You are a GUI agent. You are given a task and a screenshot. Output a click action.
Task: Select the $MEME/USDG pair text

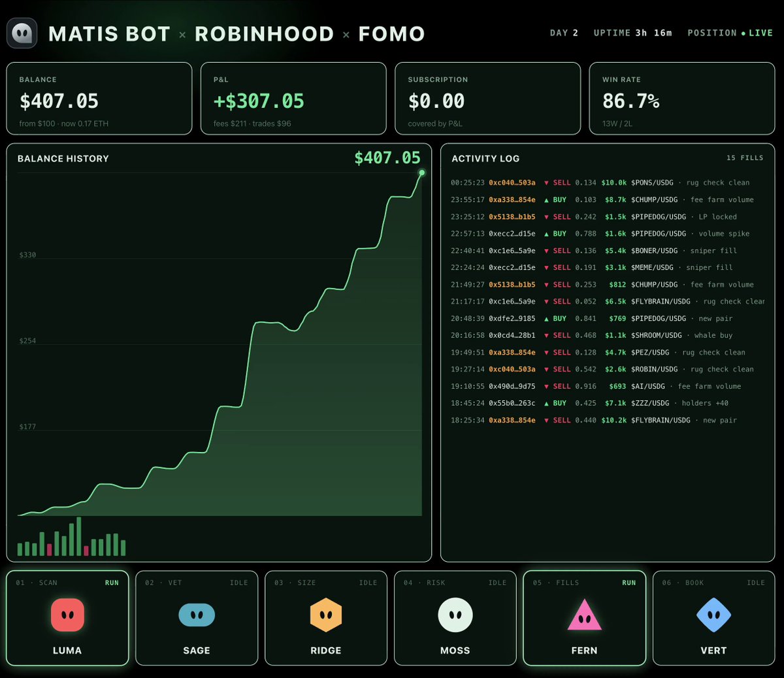pos(652,268)
